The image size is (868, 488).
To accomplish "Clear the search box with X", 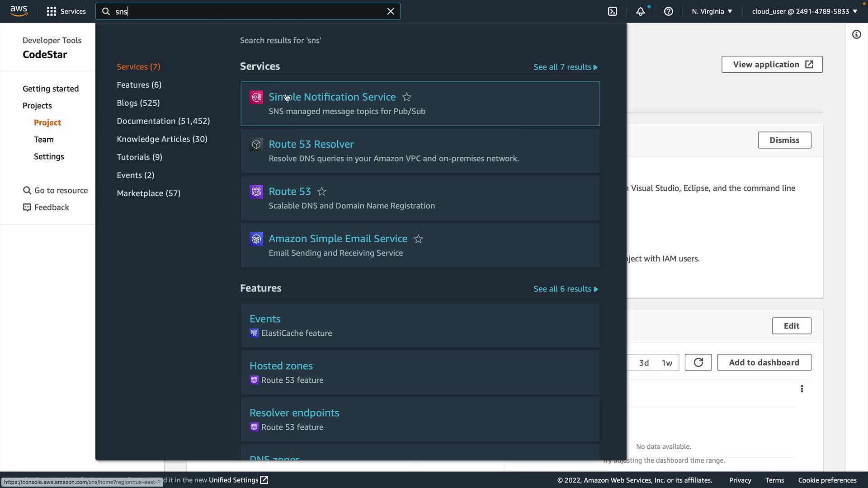I will pyautogui.click(x=391, y=11).
